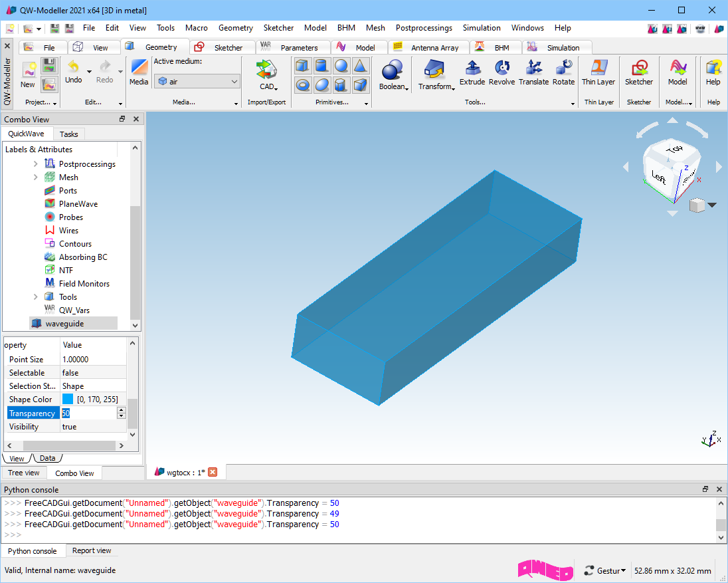The width and height of the screenshot is (728, 583).
Task: Increase Transparency with up spinner arrow
Action: pyautogui.click(x=121, y=410)
